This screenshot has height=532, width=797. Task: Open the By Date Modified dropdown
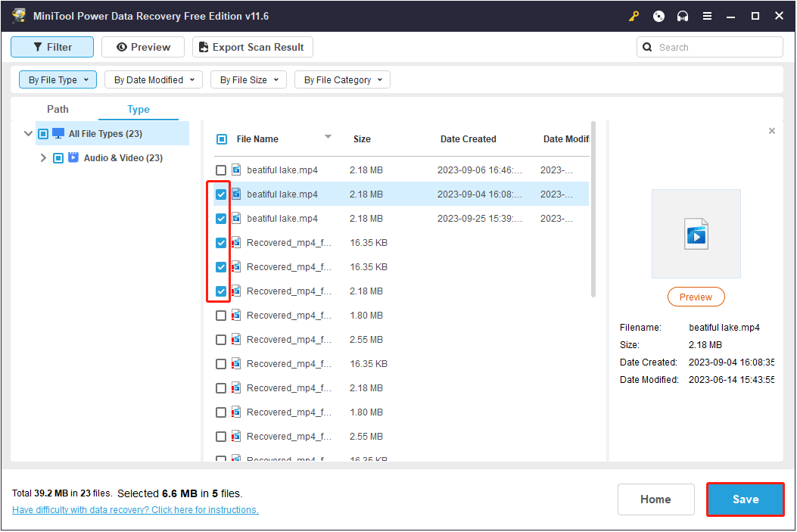[x=153, y=79]
